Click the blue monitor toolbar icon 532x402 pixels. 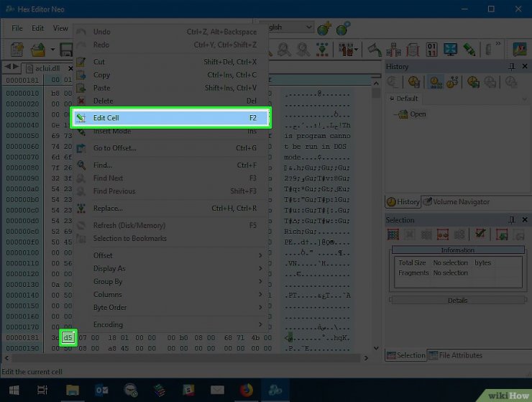pyautogui.click(x=451, y=50)
